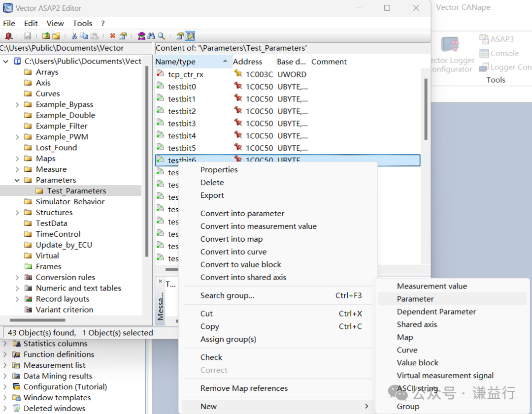Expand Data Mining results in CANape tree
The width and height of the screenshot is (532, 414).
pyautogui.click(x=5, y=376)
